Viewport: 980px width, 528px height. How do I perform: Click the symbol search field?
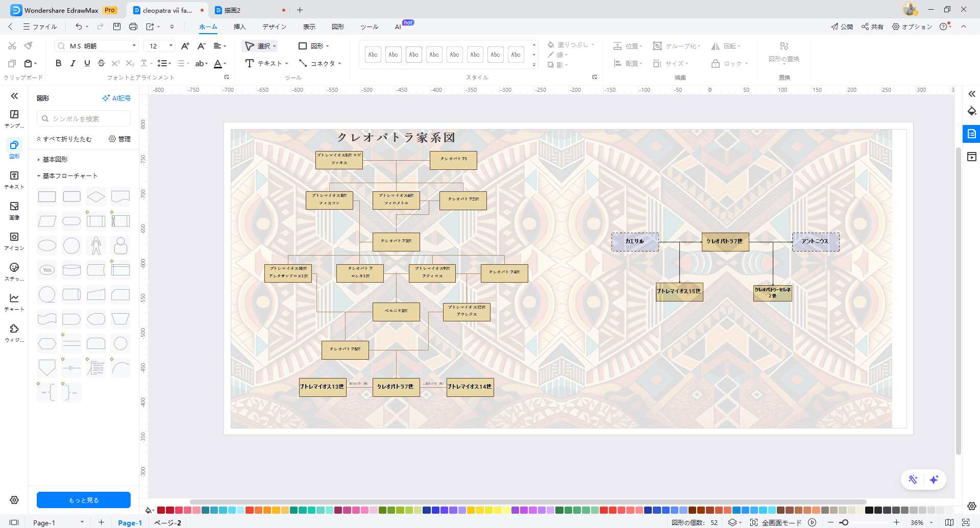[x=82, y=118]
